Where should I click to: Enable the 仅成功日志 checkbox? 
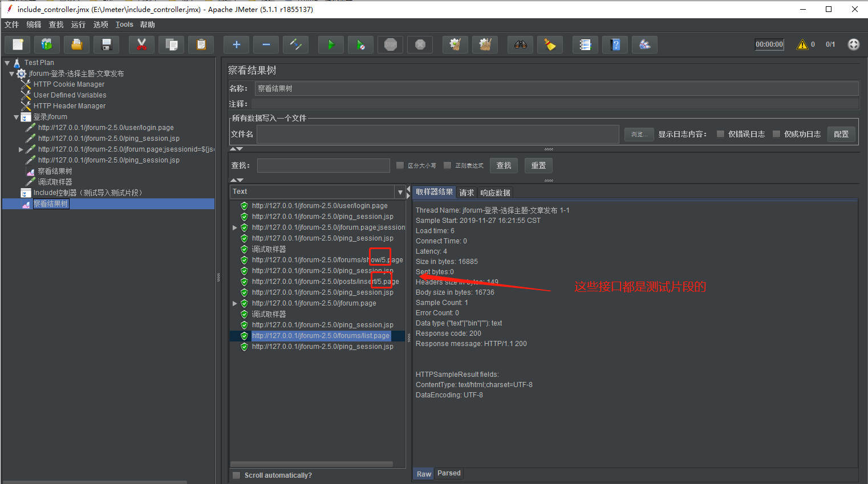point(776,133)
